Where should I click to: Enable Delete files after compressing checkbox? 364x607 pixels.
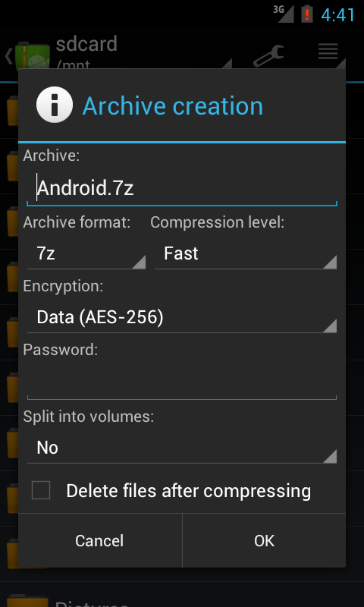pyautogui.click(x=41, y=490)
